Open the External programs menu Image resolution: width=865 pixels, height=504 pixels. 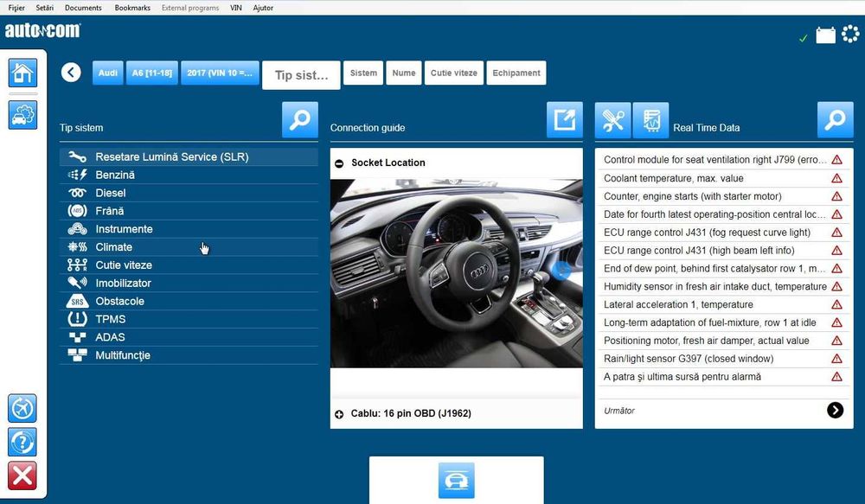pos(190,8)
